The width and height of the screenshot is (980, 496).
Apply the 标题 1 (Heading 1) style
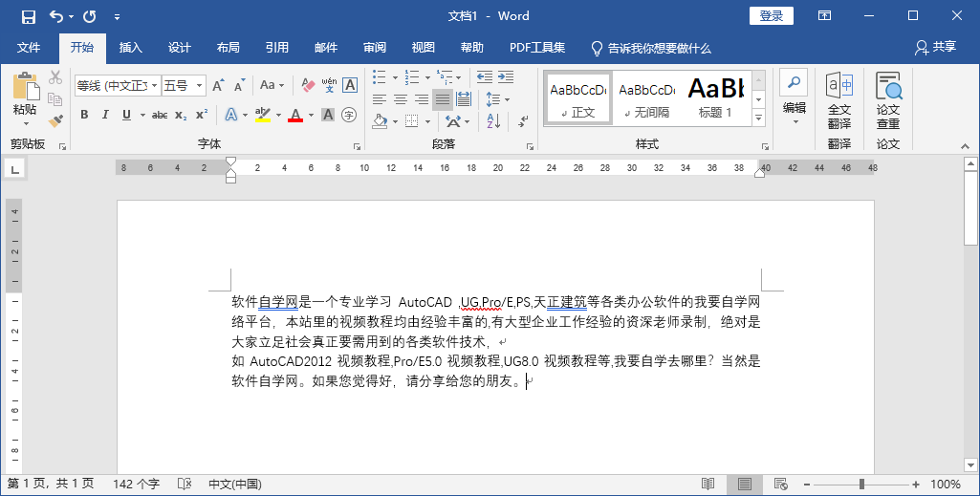click(x=715, y=99)
